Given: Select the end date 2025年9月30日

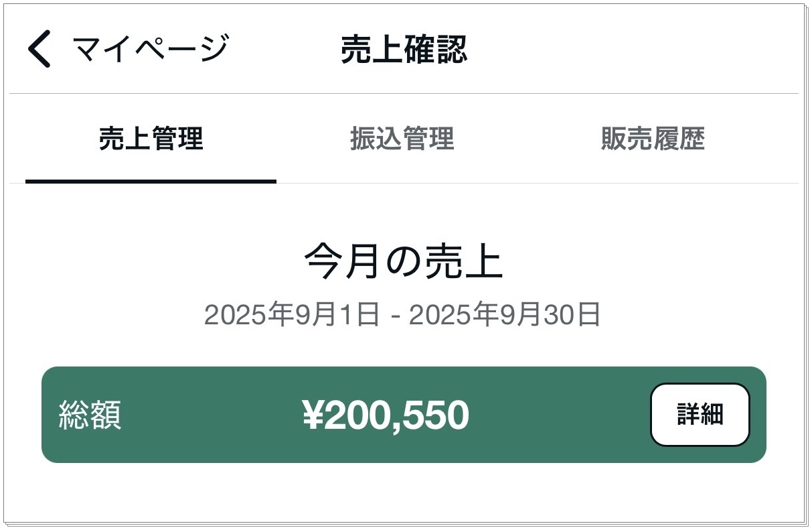Looking at the screenshot, I should click(505, 314).
